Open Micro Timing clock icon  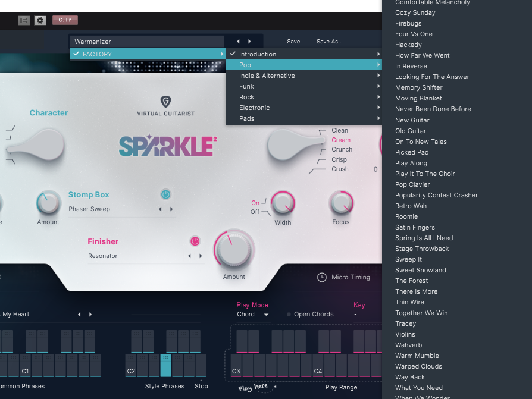(x=322, y=277)
